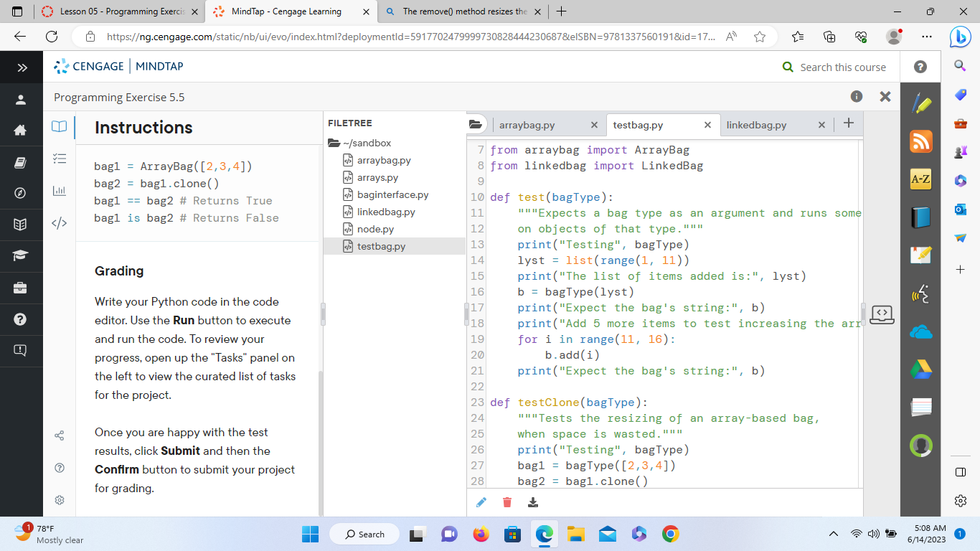Viewport: 980px width, 551px height.
Task: Open the account profile icon in sidebar
Action: click(x=21, y=100)
